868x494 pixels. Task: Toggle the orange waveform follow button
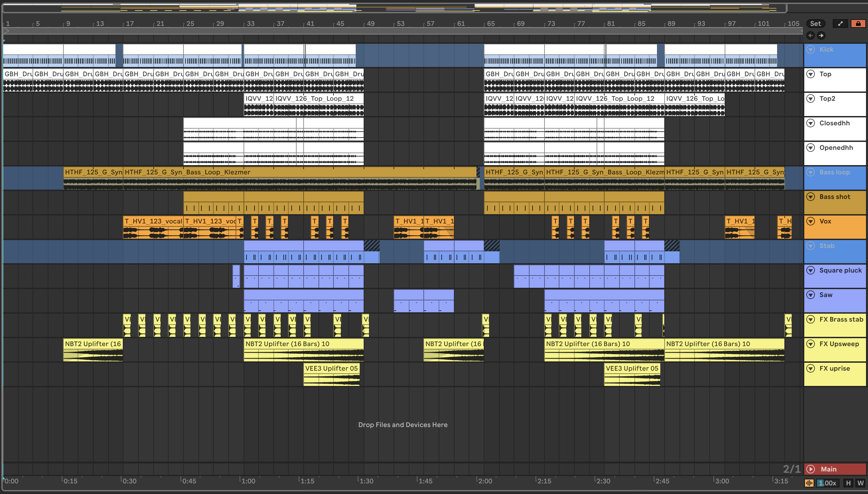(809, 483)
